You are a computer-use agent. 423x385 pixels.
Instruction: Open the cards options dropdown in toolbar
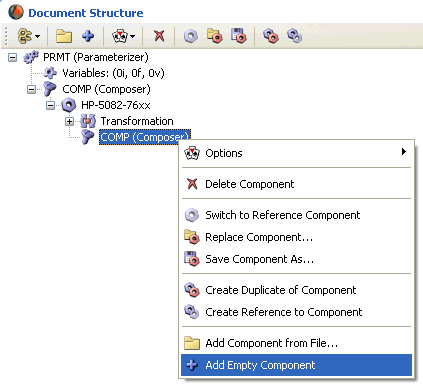[x=124, y=36]
